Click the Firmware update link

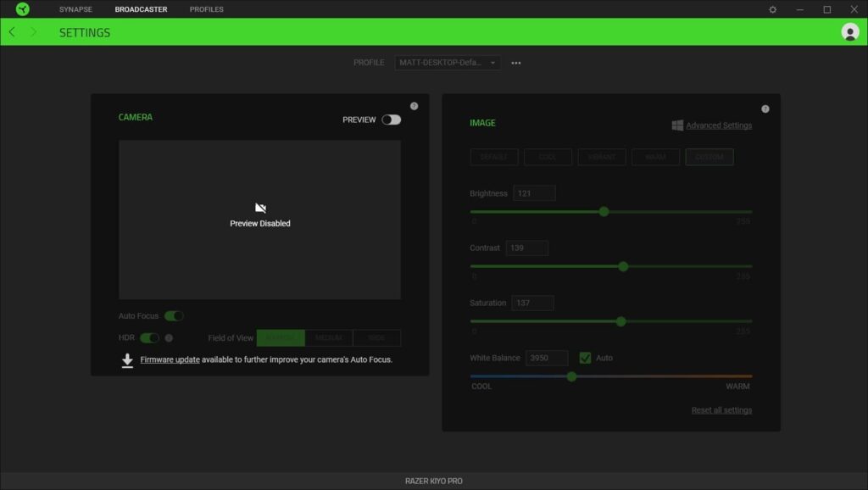click(x=170, y=360)
